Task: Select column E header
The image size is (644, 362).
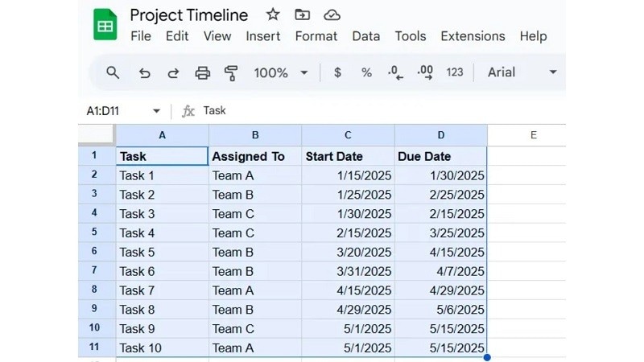Action: point(533,135)
